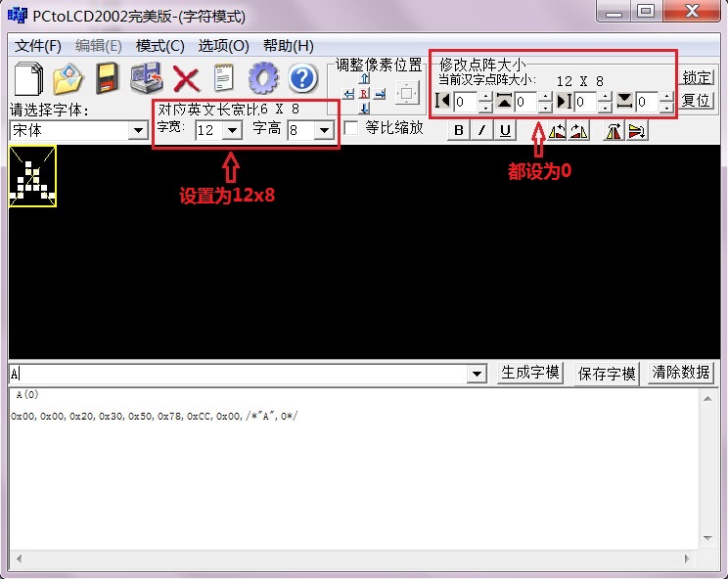Click the red X delete icon
Image resolution: width=728 pixels, height=579 pixels.
tap(186, 78)
